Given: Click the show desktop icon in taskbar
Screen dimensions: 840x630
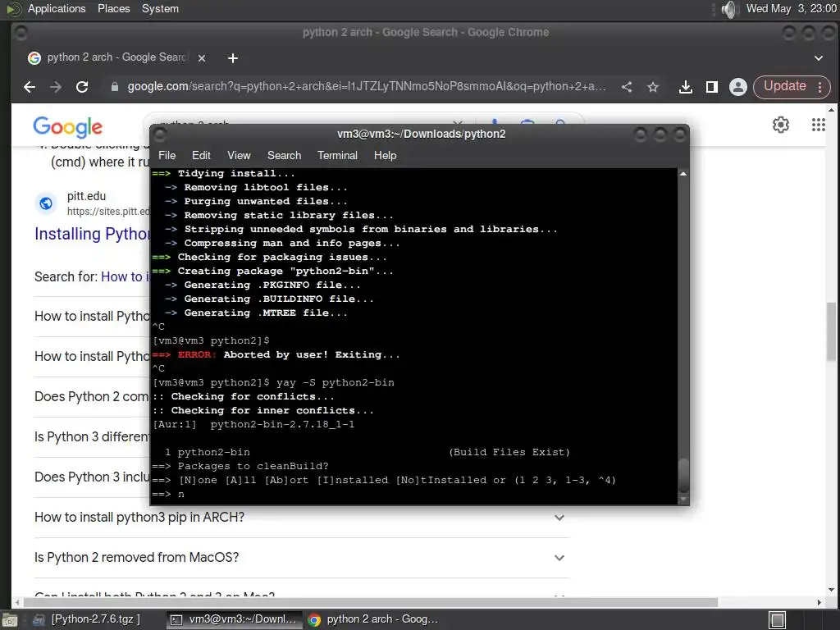Looking at the screenshot, I should (9, 620).
